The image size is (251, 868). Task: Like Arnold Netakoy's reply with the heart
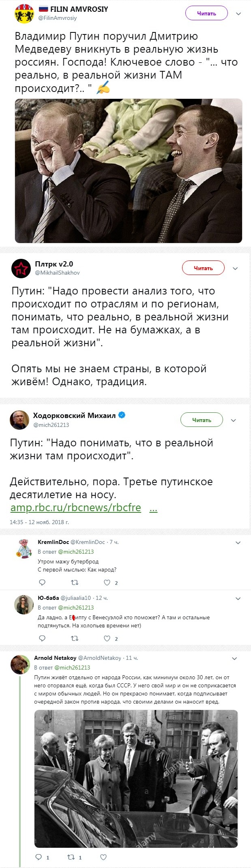pos(103,857)
